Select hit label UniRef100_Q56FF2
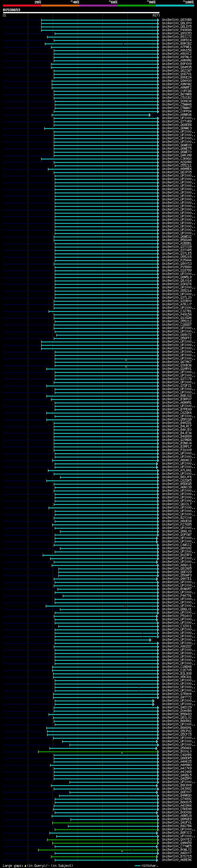Image resolution: width=197 pixels, height=868 pixels. pos(177,338)
